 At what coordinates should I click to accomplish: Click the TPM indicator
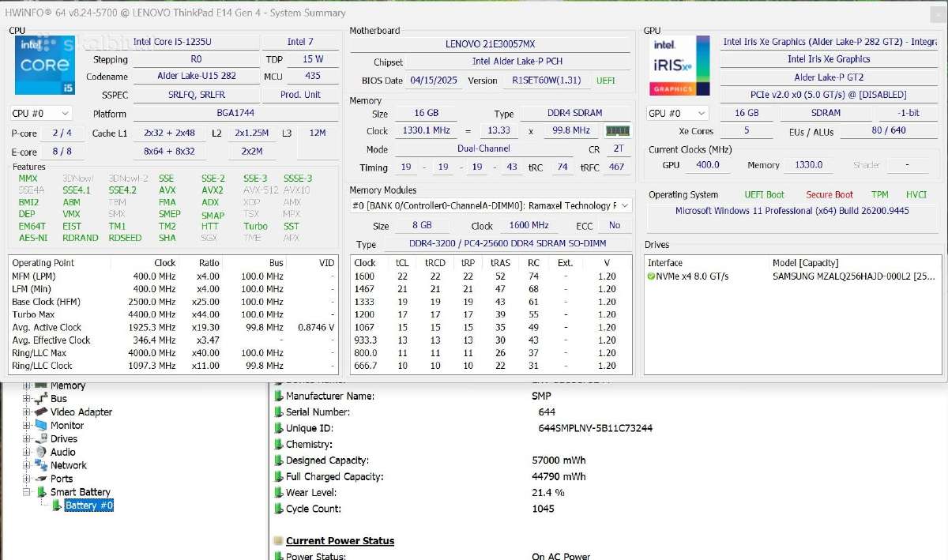(x=879, y=194)
